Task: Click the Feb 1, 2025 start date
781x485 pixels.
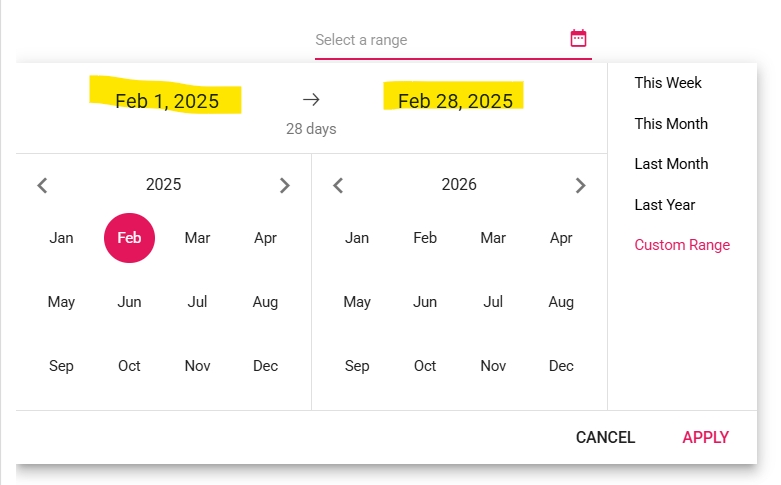Action: tap(167, 101)
